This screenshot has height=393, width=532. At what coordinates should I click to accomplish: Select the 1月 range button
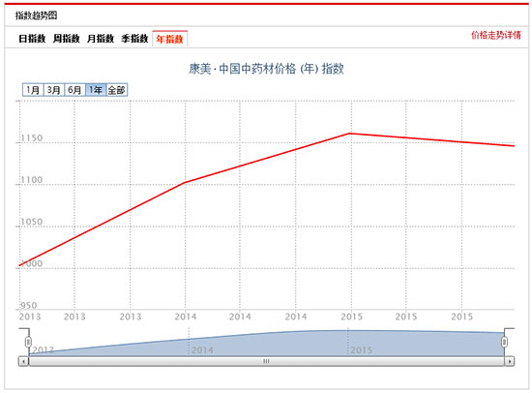(x=33, y=90)
